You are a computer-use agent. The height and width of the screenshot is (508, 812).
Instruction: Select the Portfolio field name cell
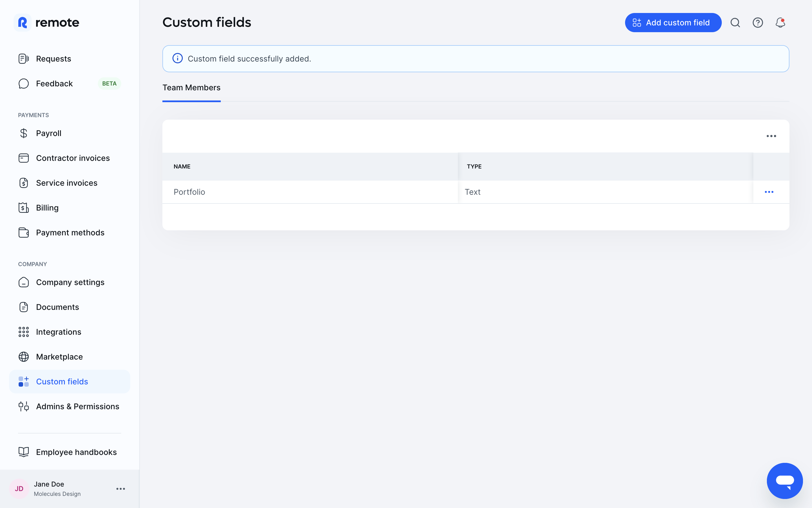coord(310,192)
